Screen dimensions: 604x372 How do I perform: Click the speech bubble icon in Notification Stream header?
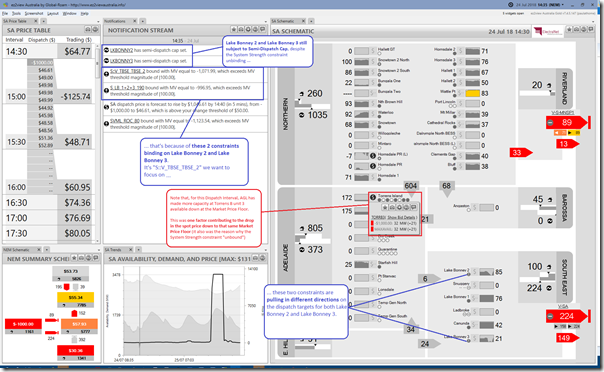(x=263, y=29)
